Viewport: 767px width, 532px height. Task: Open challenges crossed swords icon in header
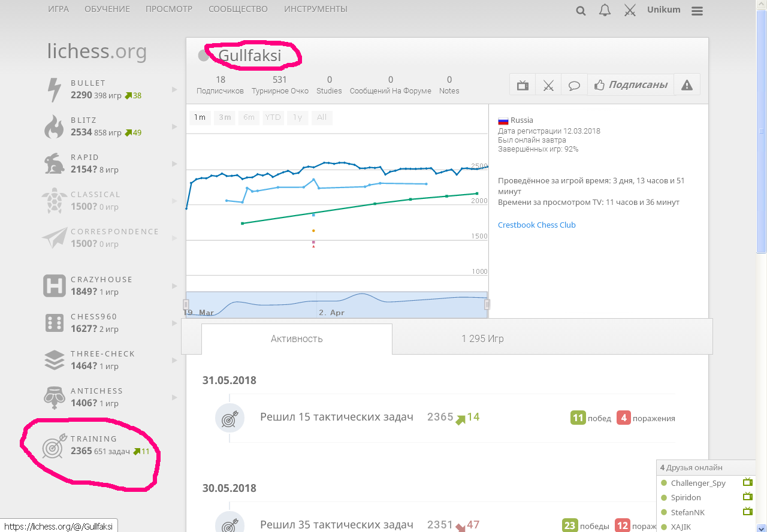(x=630, y=10)
